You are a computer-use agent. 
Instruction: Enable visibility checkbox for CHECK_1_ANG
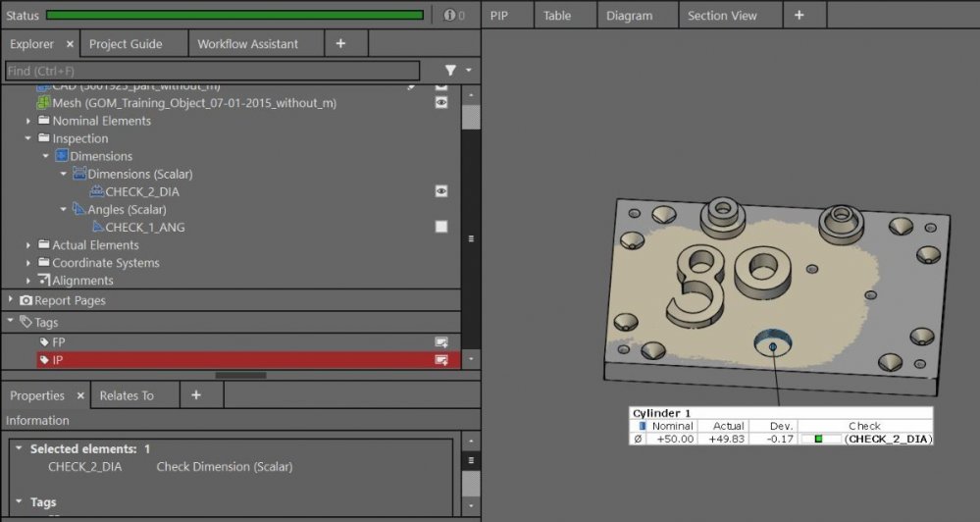point(441,227)
